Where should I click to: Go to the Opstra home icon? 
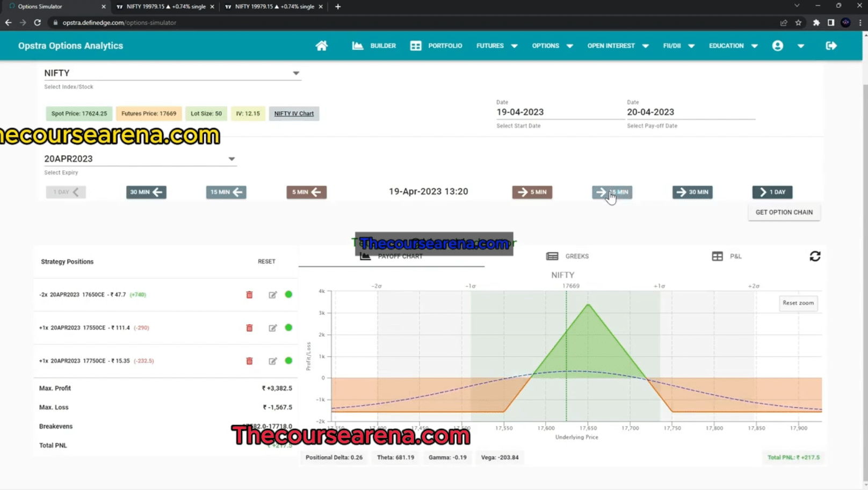click(x=321, y=46)
